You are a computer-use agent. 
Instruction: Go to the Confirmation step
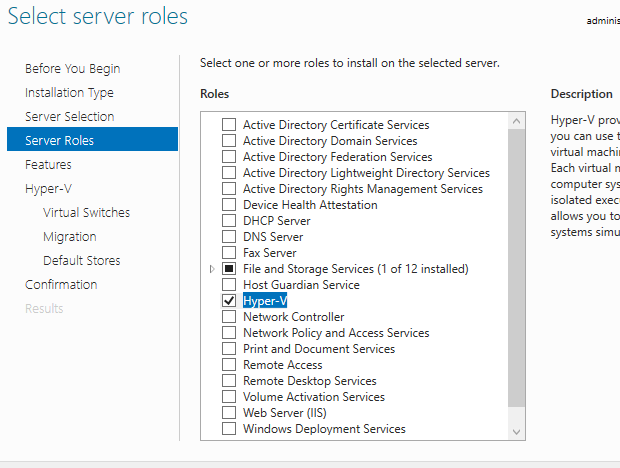(61, 285)
